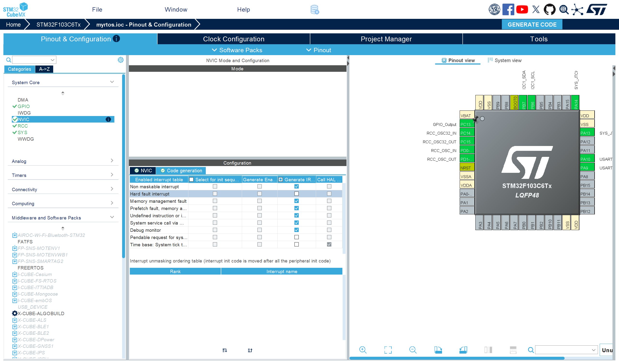Click the category search magnifier icon
The width and height of the screenshot is (619, 364).
click(x=9, y=60)
